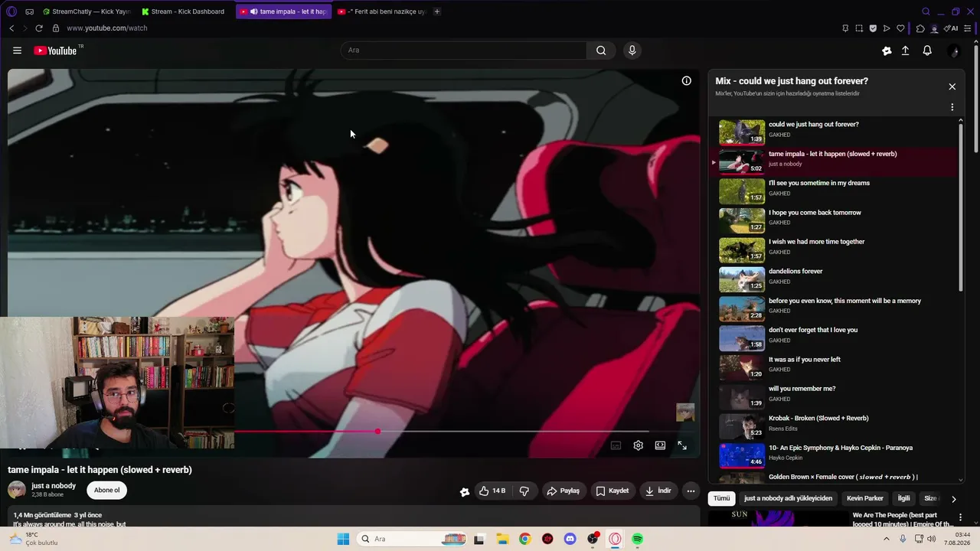Subscribe with the Abone ol button
Viewport: 980px width, 551px height.
106,491
